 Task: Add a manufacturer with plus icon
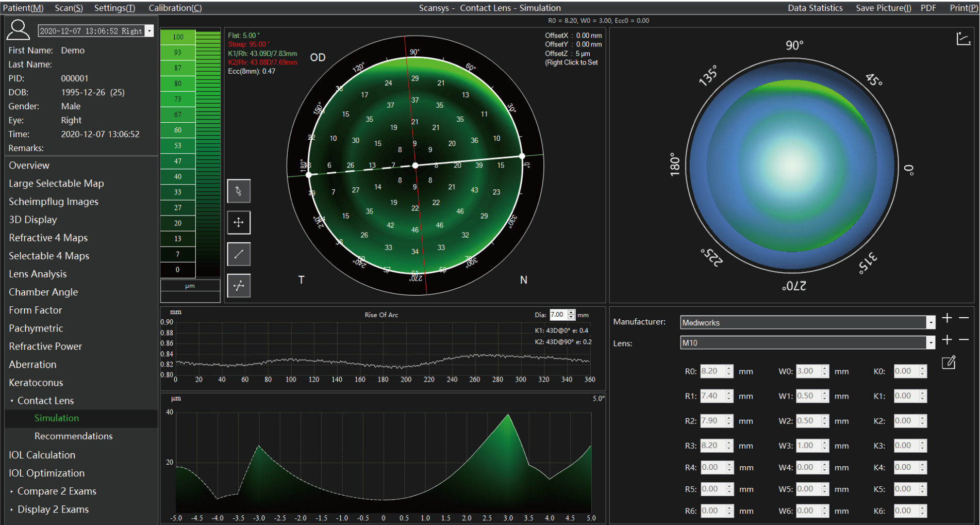(947, 318)
